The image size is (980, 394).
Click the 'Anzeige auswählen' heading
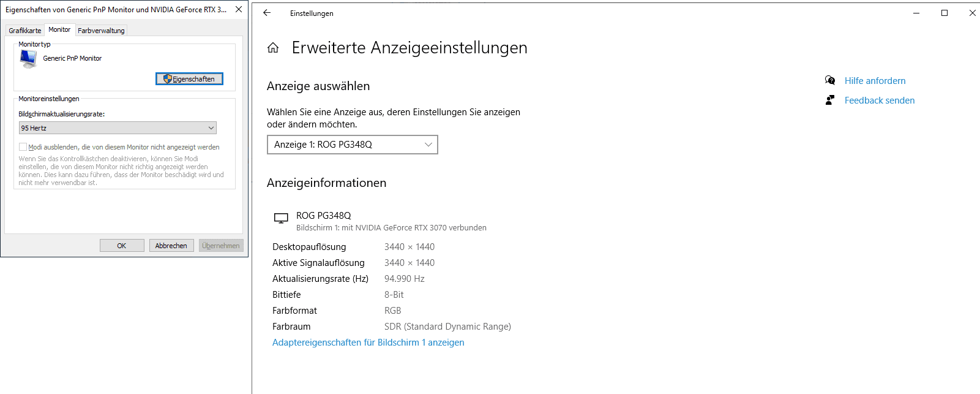(x=318, y=86)
